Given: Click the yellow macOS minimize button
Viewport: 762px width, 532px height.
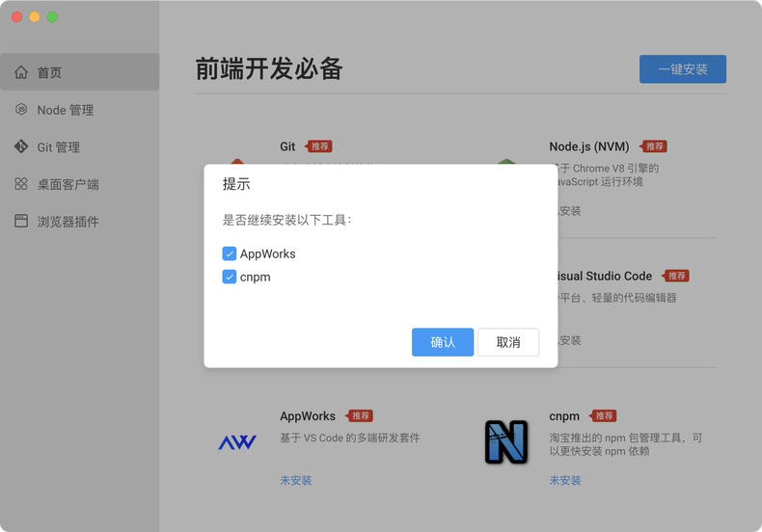Looking at the screenshot, I should (x=35, y=17).
